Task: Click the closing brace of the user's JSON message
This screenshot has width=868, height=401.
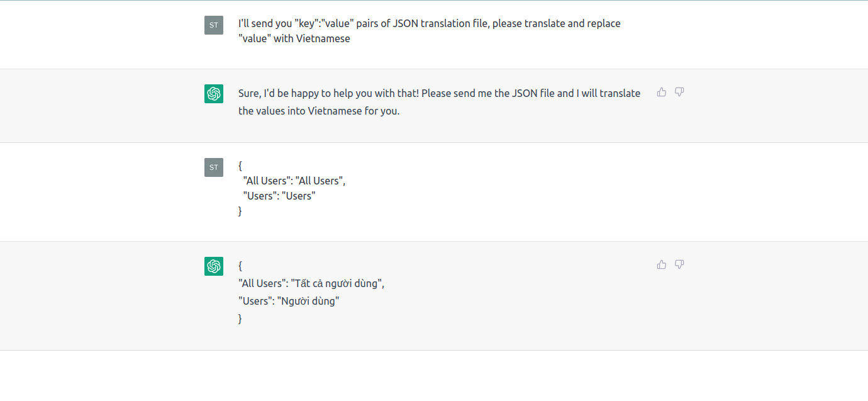Action: 240,211
